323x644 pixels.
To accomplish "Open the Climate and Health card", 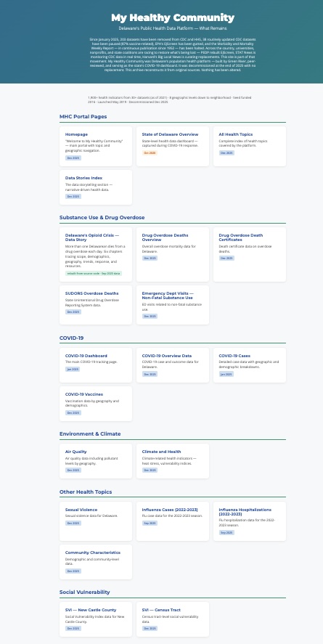I will [173, 461].
